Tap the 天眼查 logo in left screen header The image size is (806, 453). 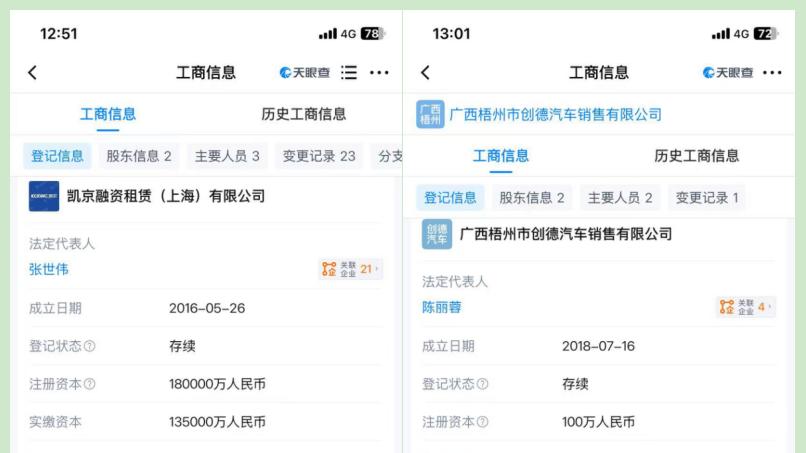(x=304, y=73)
